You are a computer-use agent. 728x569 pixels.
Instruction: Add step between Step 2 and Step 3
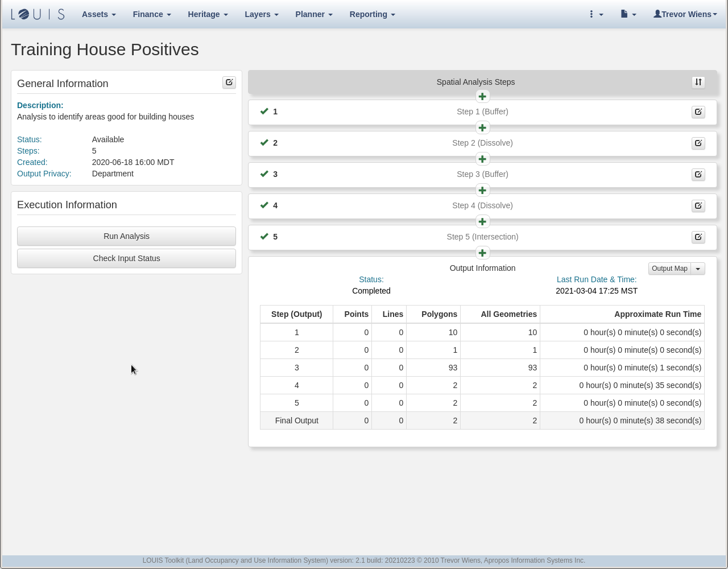(482, 159)
